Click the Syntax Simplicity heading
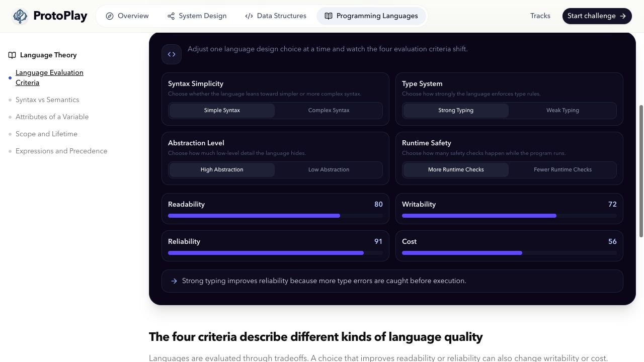Image resolution: width=644 pixels, height=362 pixels. [196, 84]
